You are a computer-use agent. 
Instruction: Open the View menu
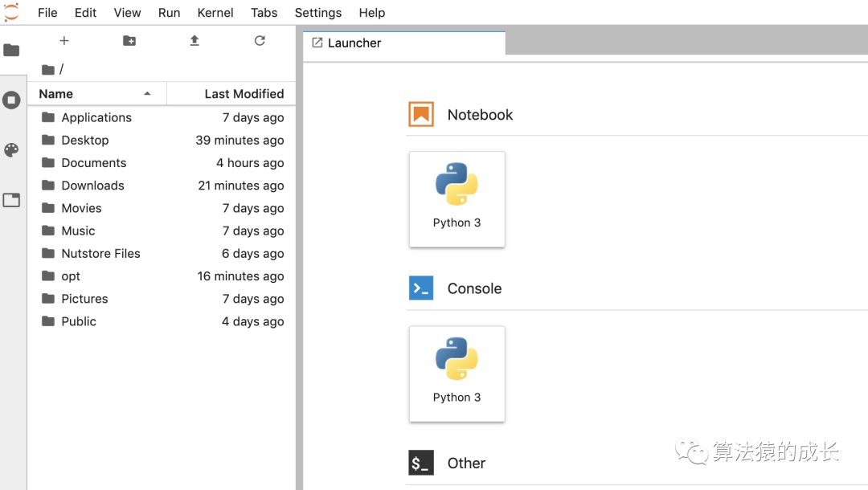(127, 13)
